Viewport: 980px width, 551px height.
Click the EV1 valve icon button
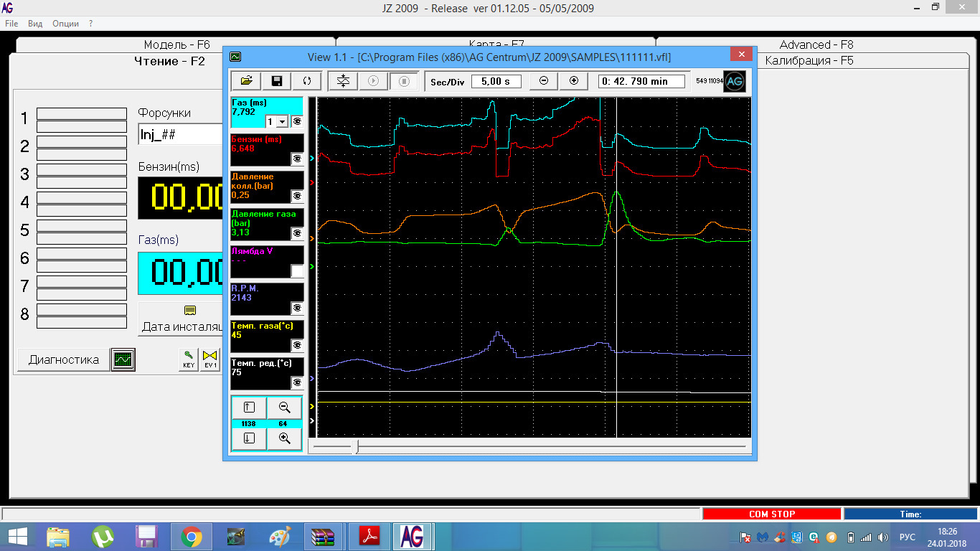209,359
